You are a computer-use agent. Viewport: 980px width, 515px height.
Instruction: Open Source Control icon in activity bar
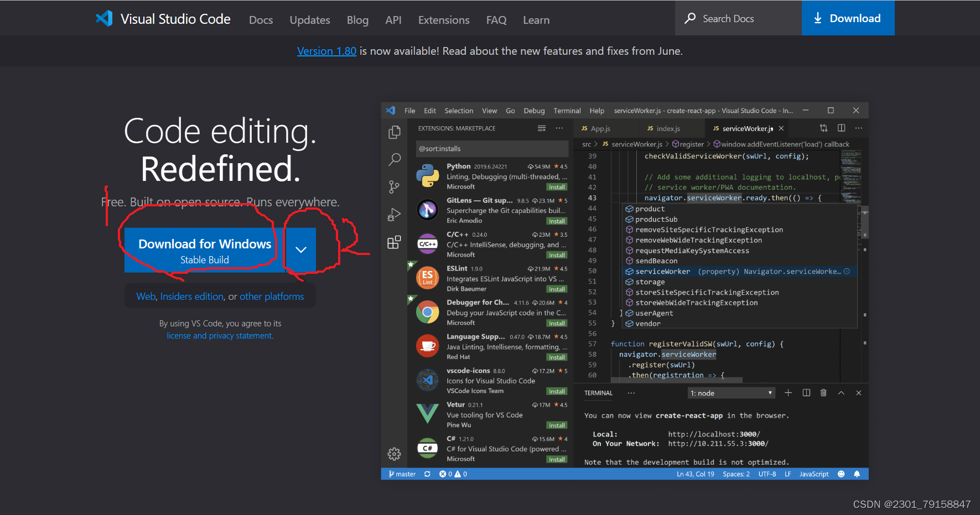point(395,187)
